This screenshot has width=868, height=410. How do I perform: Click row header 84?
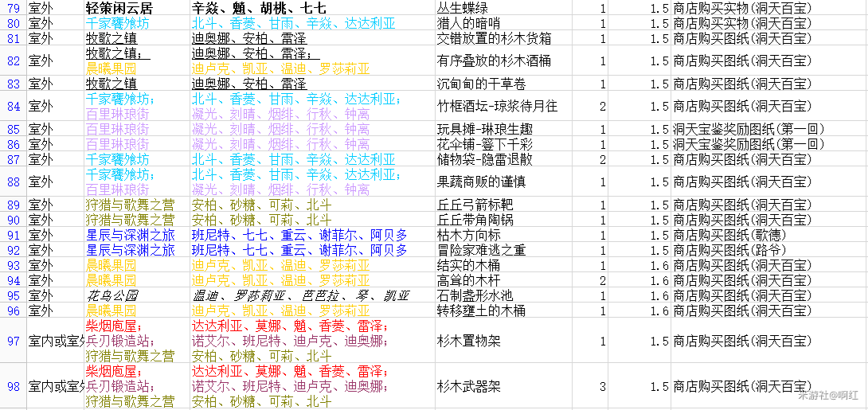[x=13, y=106]
